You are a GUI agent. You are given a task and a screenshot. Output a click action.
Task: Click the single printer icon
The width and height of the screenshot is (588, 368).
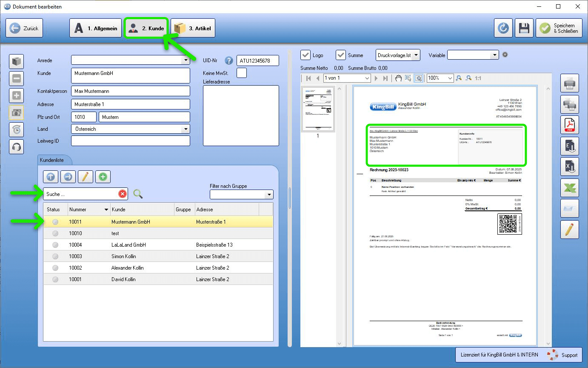point(569,83)
